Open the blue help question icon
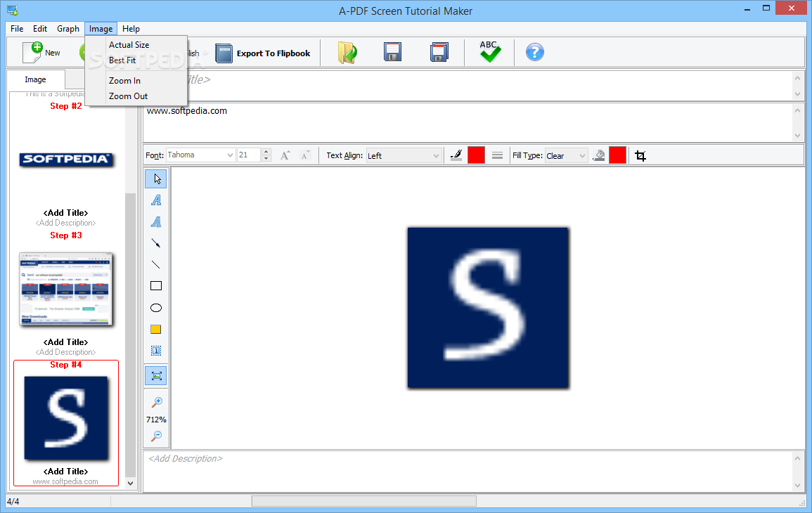This screenshot has width=812, height=513. [535, 52]
